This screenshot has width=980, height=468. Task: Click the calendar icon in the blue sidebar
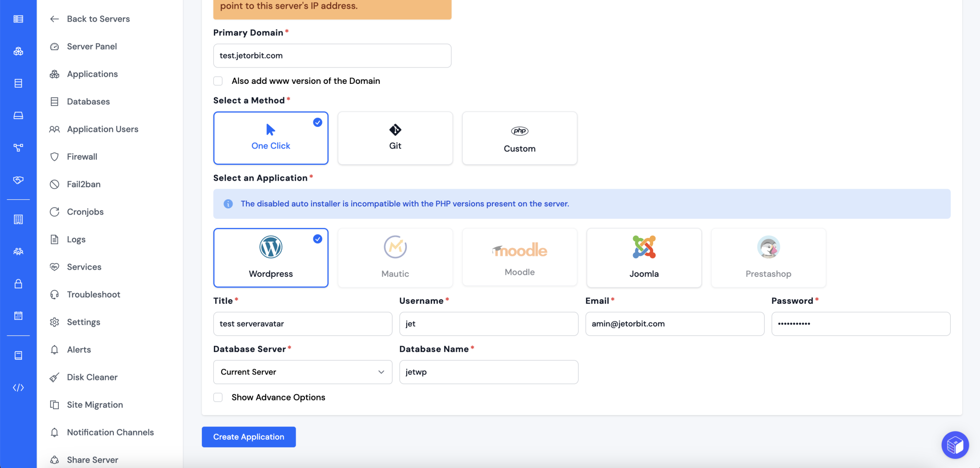tap(18, 316)
